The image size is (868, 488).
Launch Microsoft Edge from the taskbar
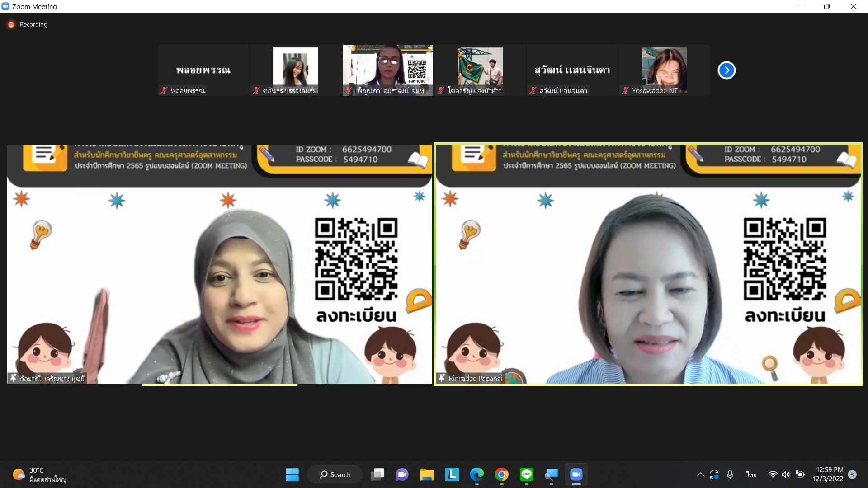pos(476,474)
